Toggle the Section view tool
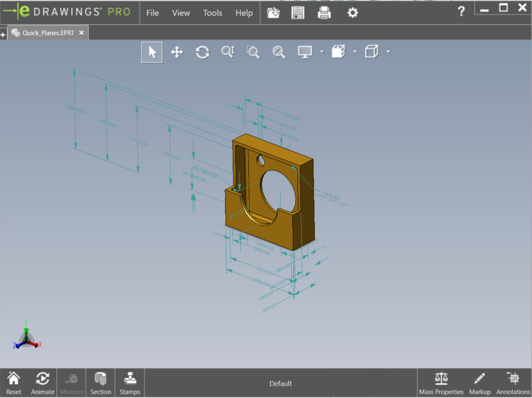This screenshot has width=532, height=398. tap(100, 383)
